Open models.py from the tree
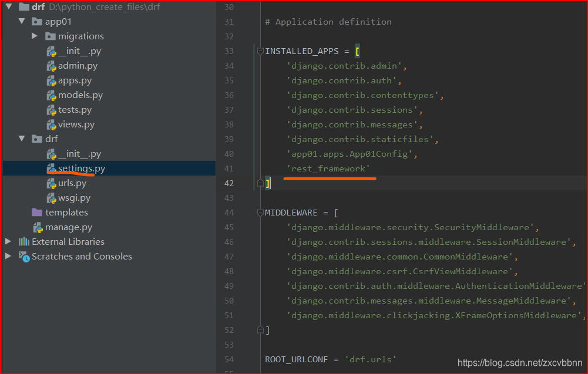The height and width of the screenshot is (374, 588). [80, 95]
